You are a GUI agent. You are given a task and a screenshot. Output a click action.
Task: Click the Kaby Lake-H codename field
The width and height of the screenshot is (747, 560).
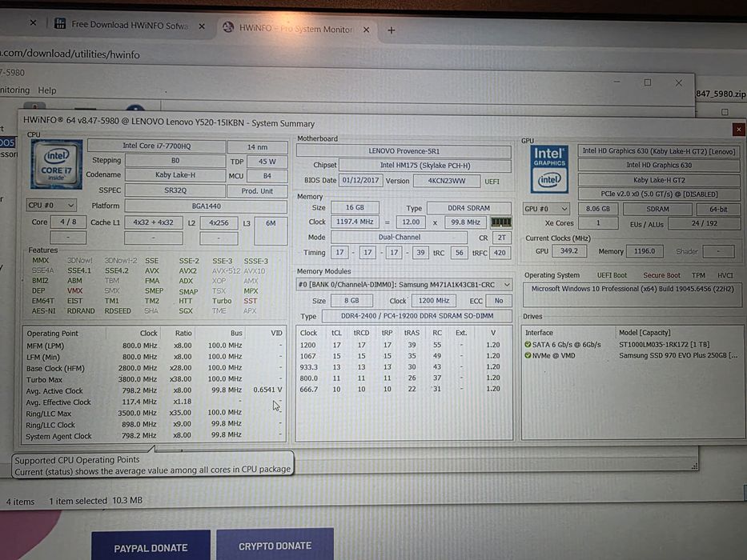tap(175, 174)
